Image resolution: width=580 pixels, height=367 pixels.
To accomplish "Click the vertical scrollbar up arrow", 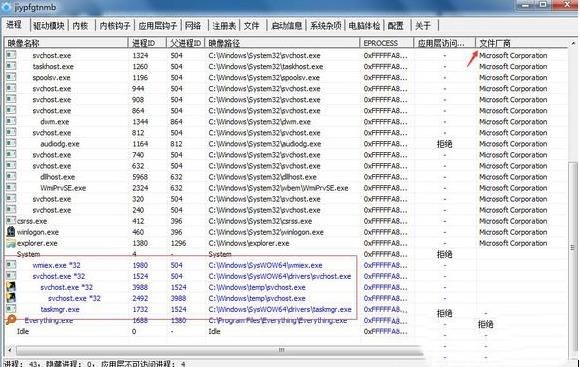I will pos(573,43).
